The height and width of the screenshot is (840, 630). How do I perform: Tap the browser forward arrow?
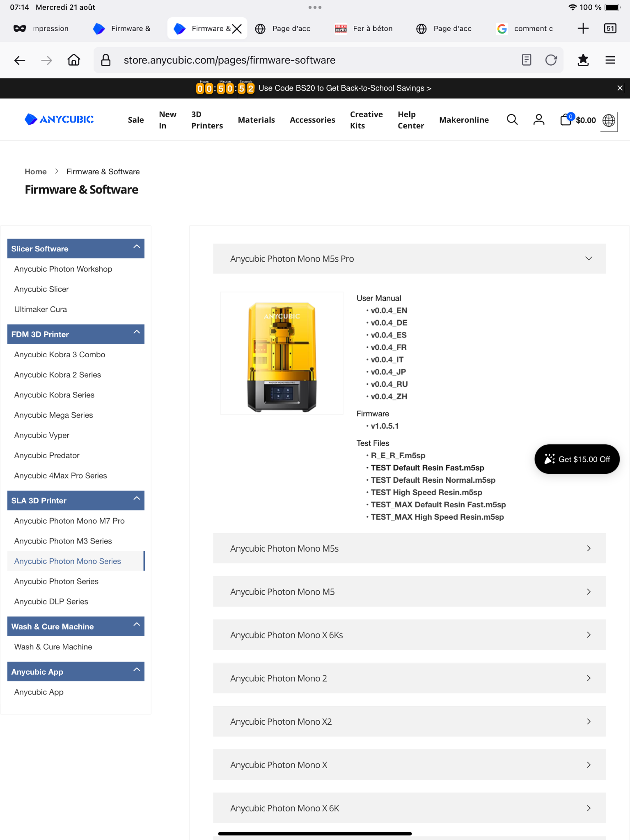(47, 60)
